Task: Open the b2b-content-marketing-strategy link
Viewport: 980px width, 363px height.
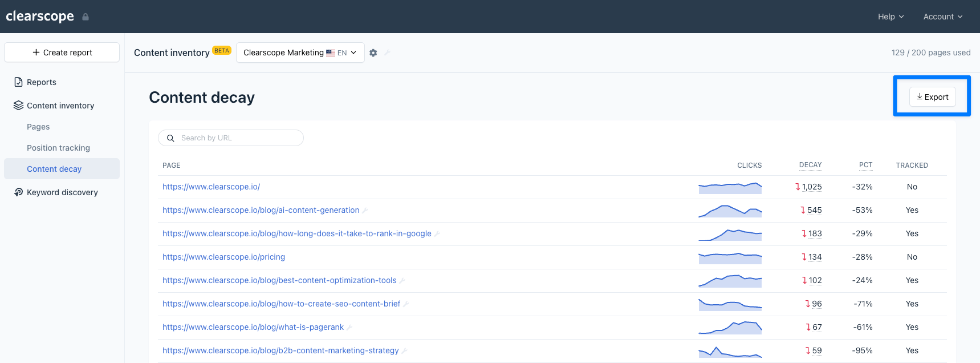Action: click(280, 350)
